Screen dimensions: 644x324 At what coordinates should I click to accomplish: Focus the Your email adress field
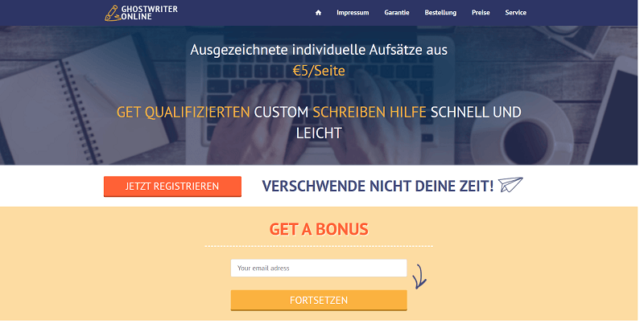pyautogui.click(x=319, y=269)
